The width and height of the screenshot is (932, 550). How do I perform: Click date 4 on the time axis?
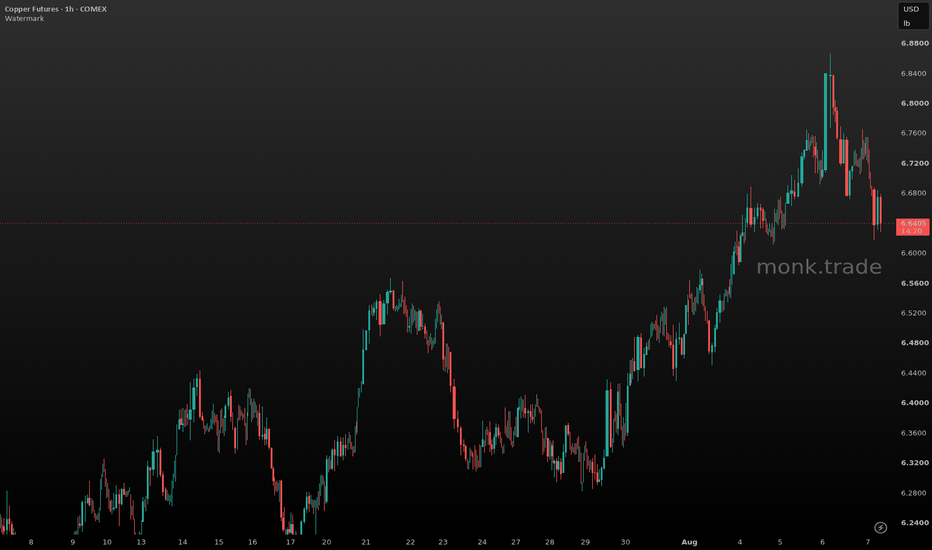(740, 542)
